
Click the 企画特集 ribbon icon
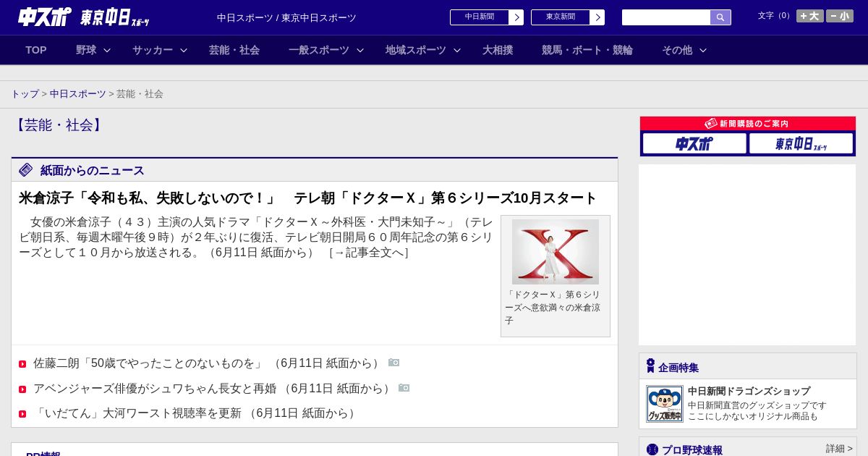coord(650,366)
